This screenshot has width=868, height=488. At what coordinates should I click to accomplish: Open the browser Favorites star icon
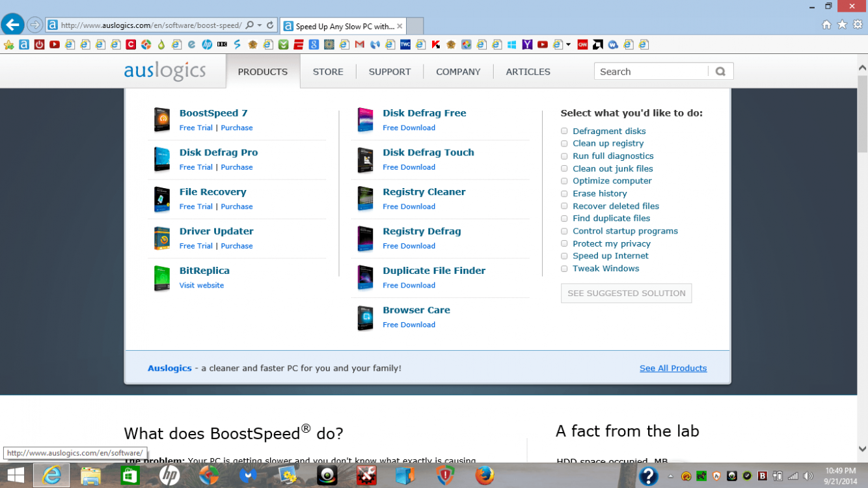pos(842,25)
